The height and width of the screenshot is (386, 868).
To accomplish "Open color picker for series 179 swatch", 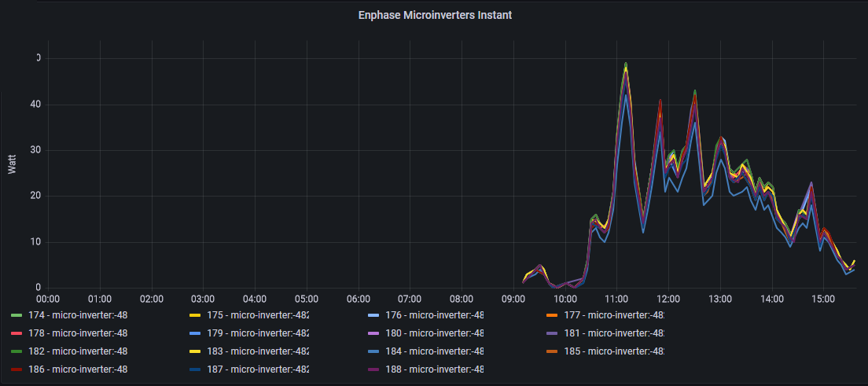I will click(195, 333).
